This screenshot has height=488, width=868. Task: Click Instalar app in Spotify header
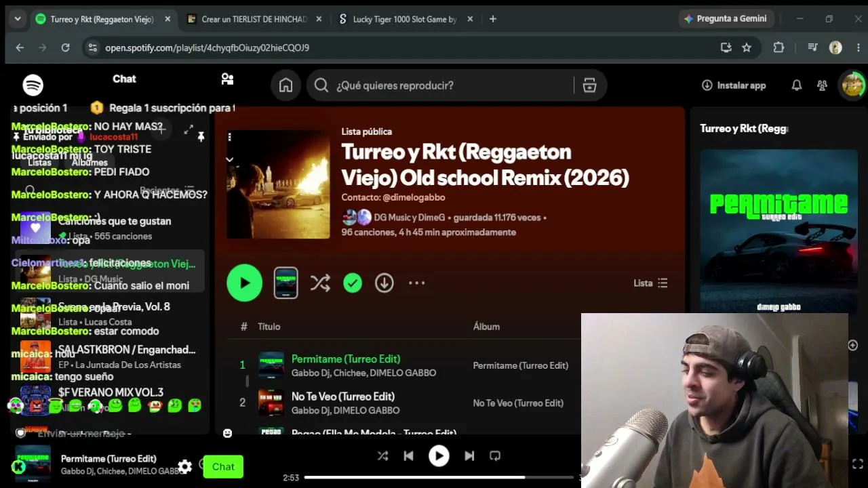(733, 85)
